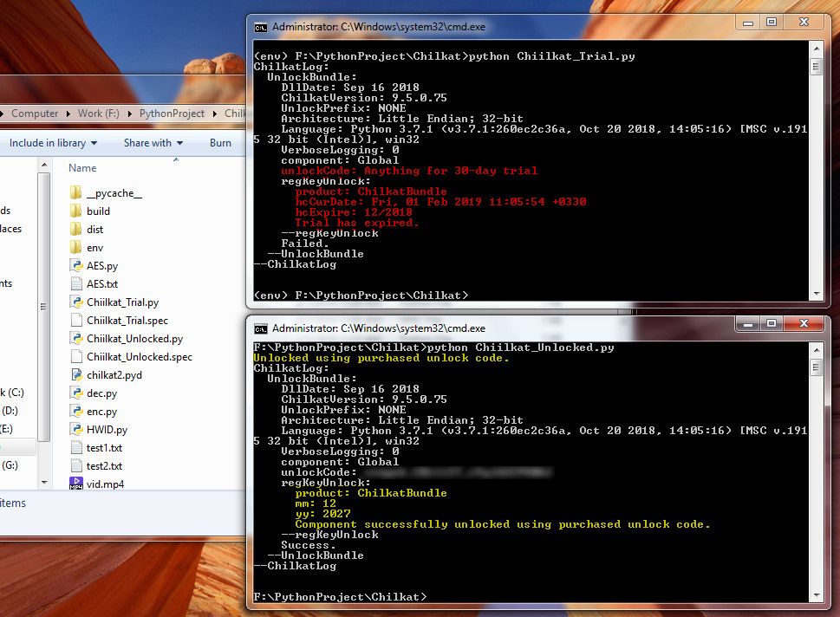
Task: Select the Chiilkat_Unlocked.spec file
Action: click(139, 357)
